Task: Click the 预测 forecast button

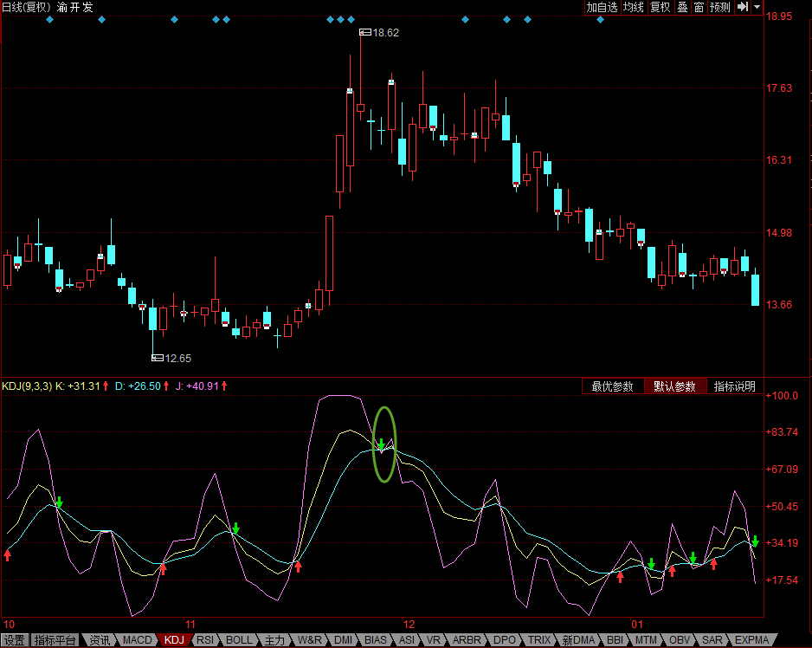Action: 720,7
